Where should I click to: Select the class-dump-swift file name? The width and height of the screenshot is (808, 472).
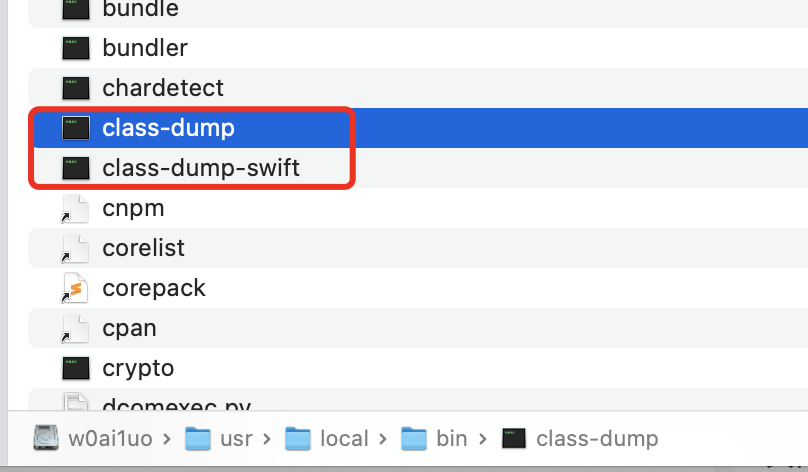[x=201, y=168]
